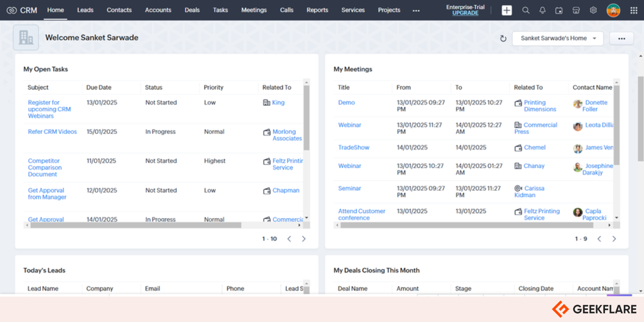Viewport: 644px width, 322px height.
Task: Click the My Open Tasks vertical scrollbar
Action: click(x=306, y=118)
